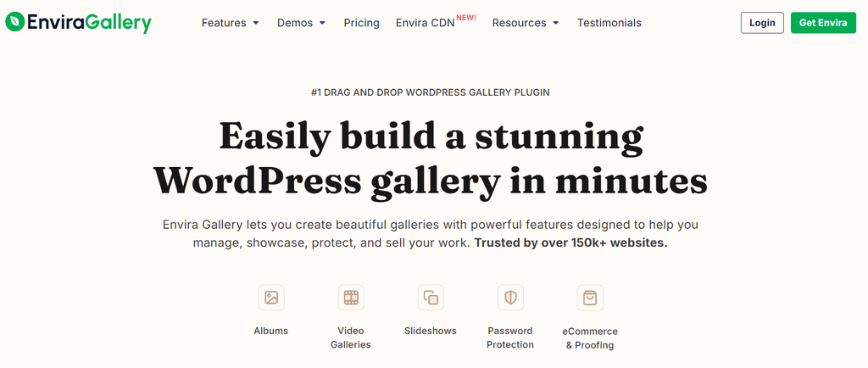The width and height of the screenshot is (868, 368).
Task: Click the Video Galleries film icon
Action: coord(351,298)
